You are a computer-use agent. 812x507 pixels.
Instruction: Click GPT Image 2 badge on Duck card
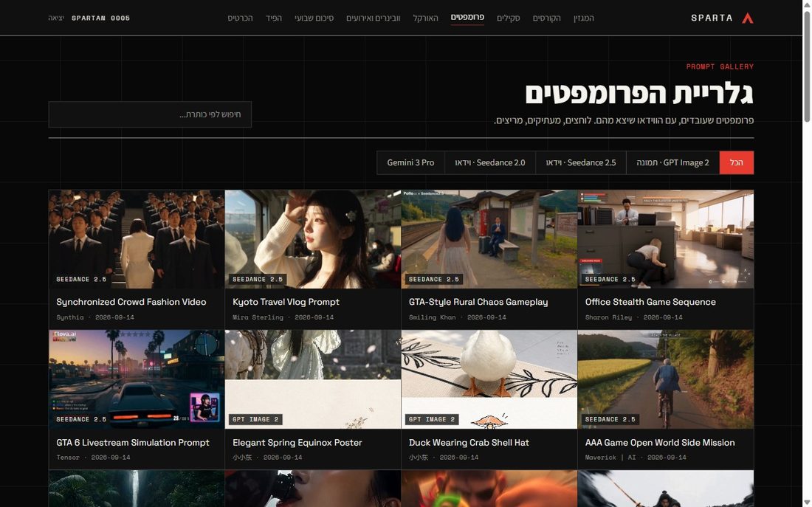click(x=431, y=419)
